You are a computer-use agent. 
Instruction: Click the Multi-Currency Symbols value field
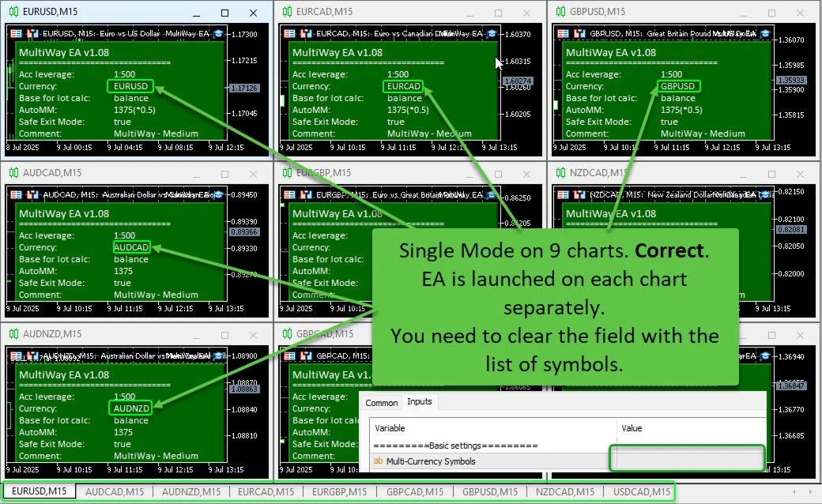[x=685, y=461]
